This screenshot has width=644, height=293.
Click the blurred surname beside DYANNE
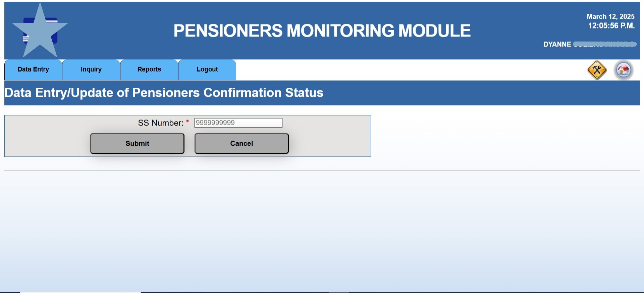point(605,44)
